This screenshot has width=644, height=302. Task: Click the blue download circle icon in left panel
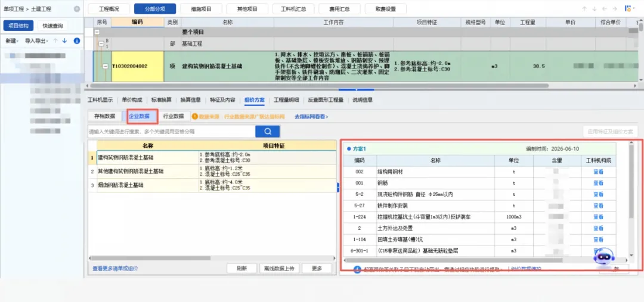click(76, 41)
